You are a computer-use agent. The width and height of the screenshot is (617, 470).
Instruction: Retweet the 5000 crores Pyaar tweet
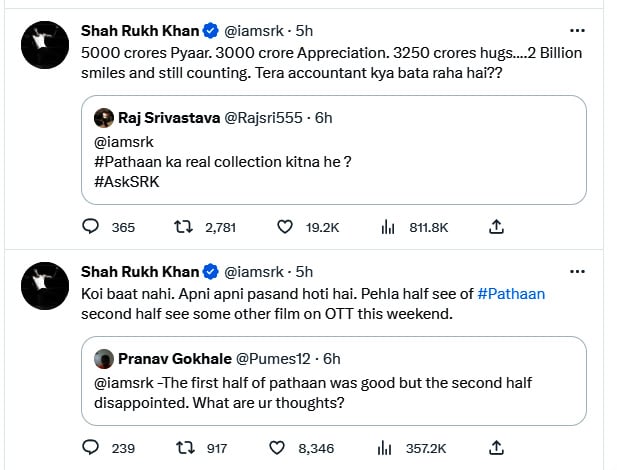click(184, 227)
